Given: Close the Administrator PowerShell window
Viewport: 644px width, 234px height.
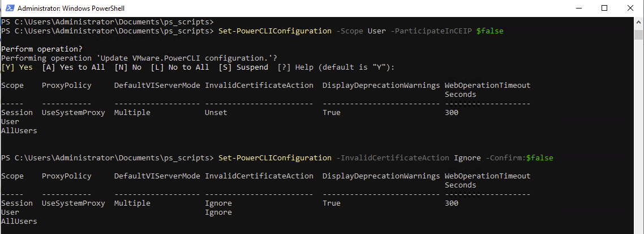Looking at the screenshot, I should pos(630,8).
